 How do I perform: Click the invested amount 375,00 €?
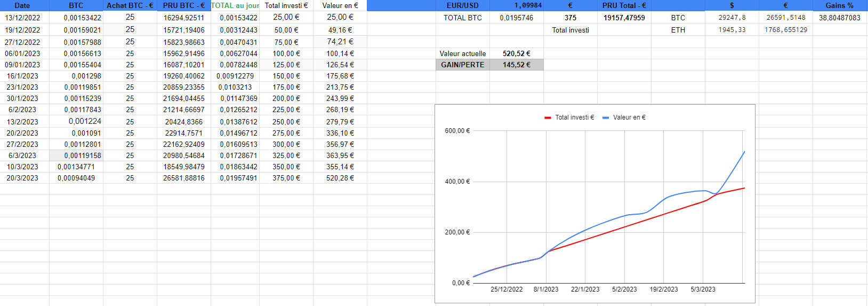(x=286, y=178)
